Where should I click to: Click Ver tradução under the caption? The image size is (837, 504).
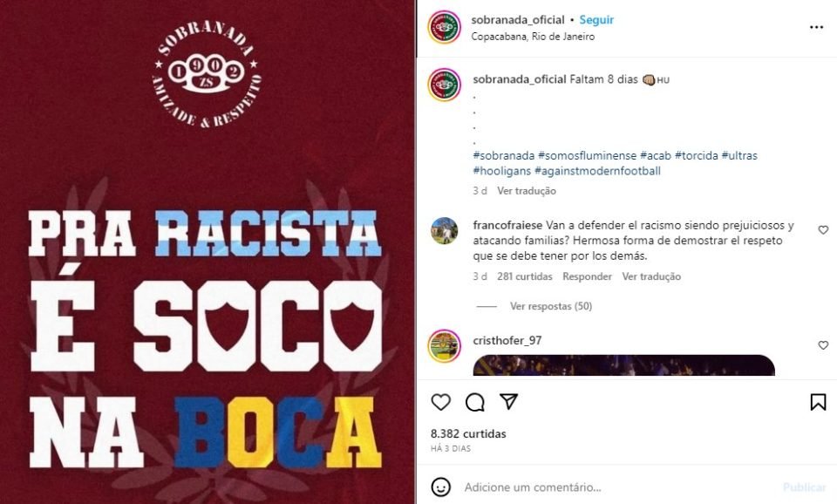(527, 191)
